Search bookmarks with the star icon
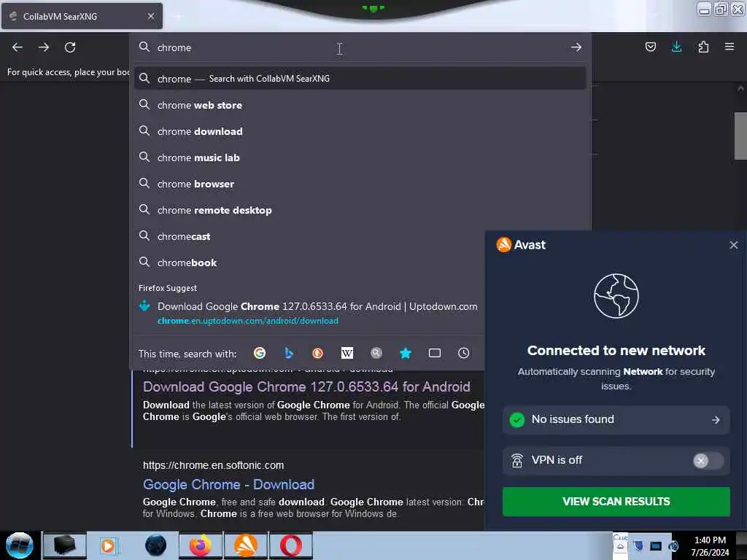 pos(406,353)
